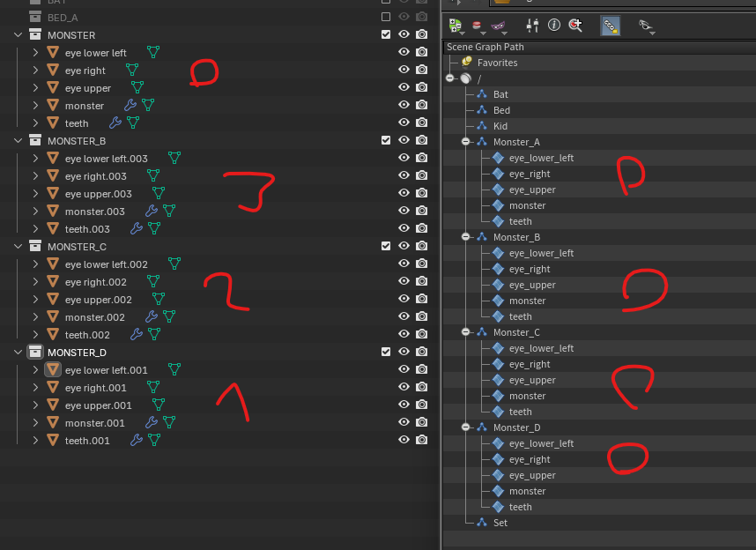Click the Scene Graph Path column header

[x=485, y=47]
